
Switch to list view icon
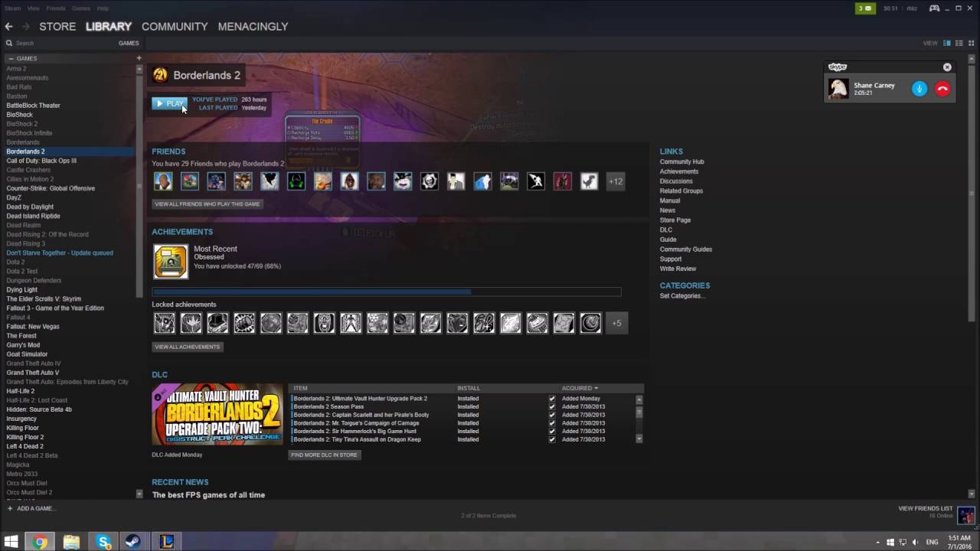pos(959,43)
